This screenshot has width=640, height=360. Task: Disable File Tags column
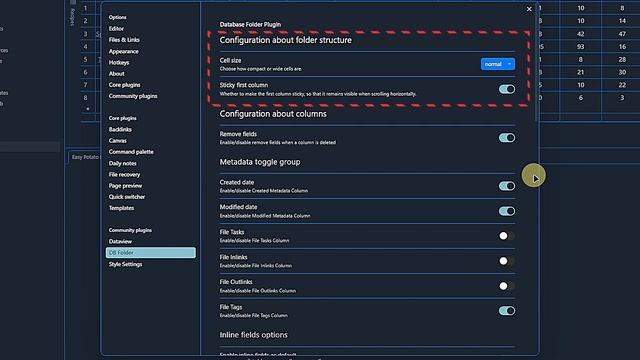coord(507,311)
